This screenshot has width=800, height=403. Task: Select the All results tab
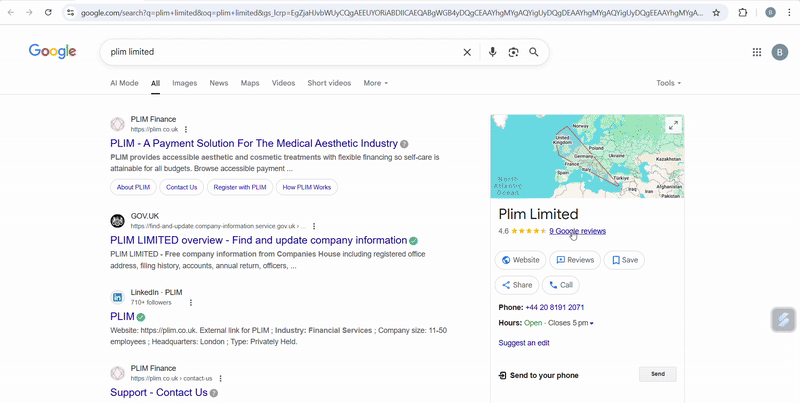[155, 83]
